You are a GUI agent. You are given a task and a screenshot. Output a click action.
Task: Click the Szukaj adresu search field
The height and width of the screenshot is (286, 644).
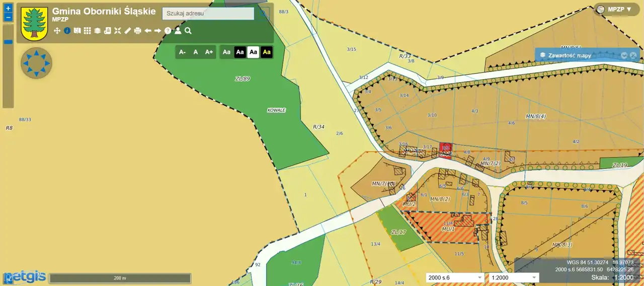208,14
